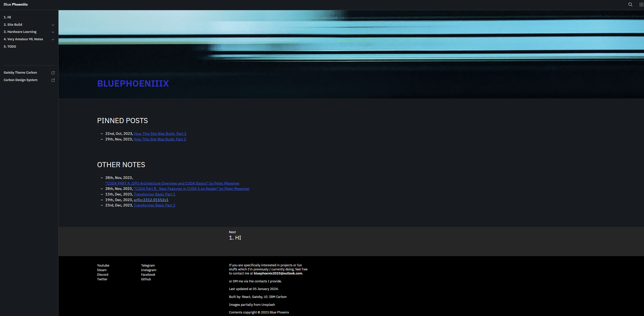
Task: Select 3. Hardware Learning in sidebar
Action: pos(20,32)
